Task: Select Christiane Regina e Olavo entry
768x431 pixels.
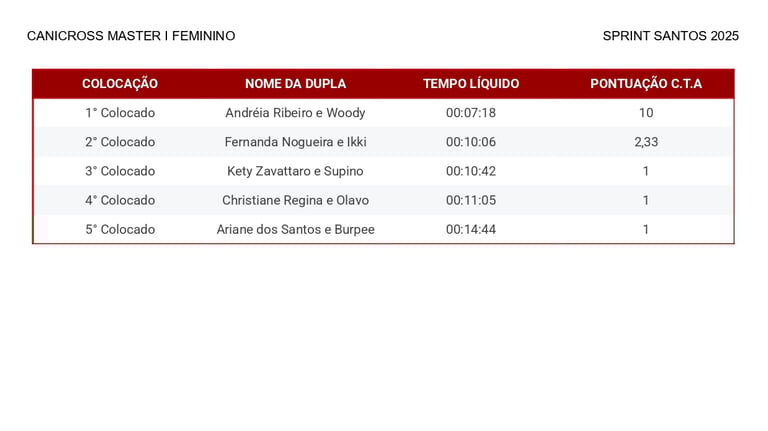Action: point(295,200)
